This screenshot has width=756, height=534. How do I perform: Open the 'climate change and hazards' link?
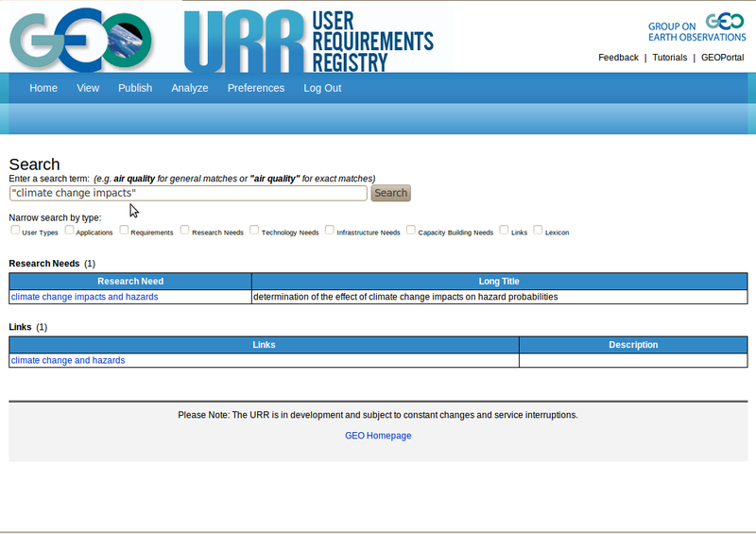tap(68, 360)
